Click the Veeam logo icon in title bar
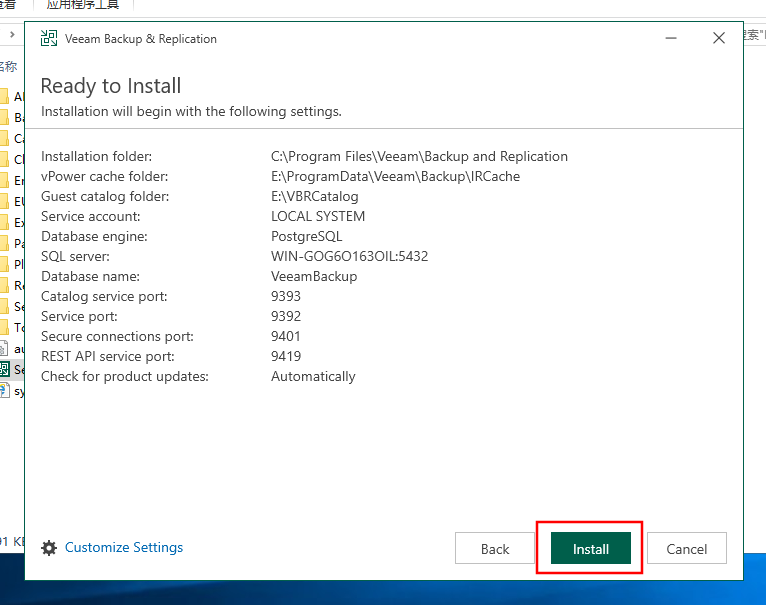Screen dimensions: 766x605 coord(49,38)
